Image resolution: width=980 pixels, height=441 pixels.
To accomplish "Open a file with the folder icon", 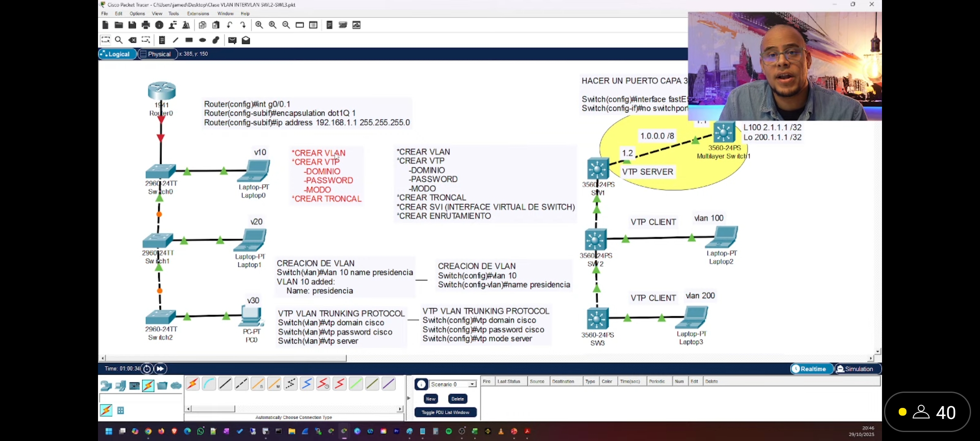I will point(119,25).
